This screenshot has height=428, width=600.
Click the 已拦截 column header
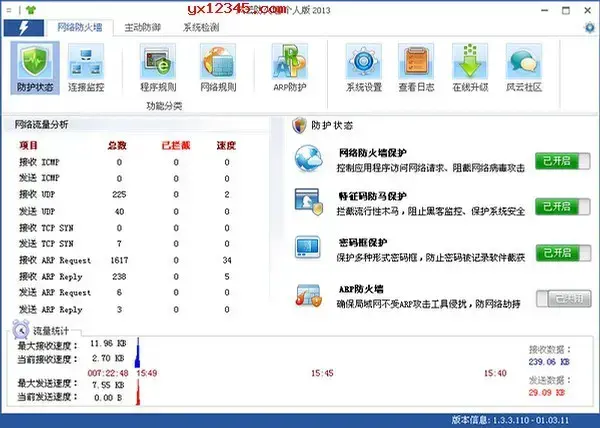[x=176, y=146]
